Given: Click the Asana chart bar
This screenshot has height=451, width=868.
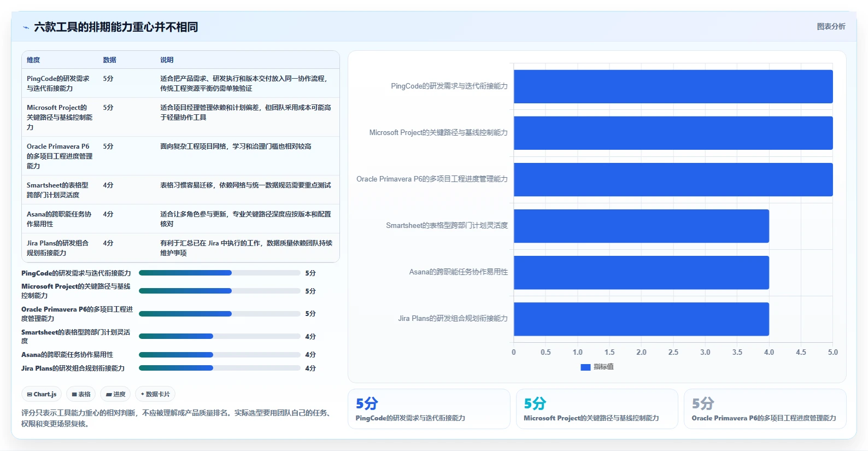Looking at the screenshot, I should coord(641,272).
